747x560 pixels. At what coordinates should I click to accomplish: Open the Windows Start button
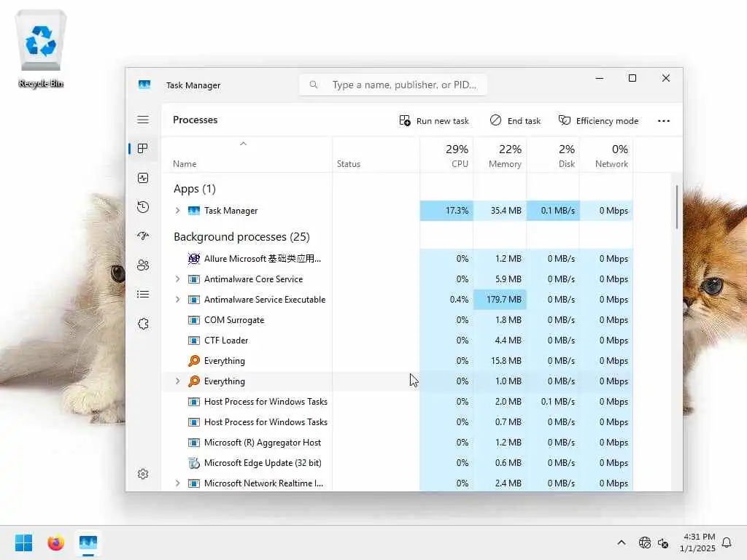click(24, 542)
